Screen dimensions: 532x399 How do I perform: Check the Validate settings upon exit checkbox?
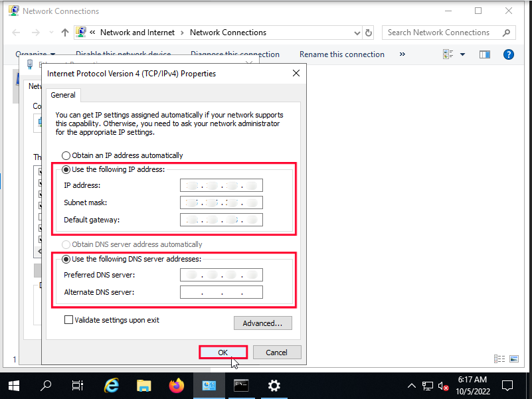(68, 319)
